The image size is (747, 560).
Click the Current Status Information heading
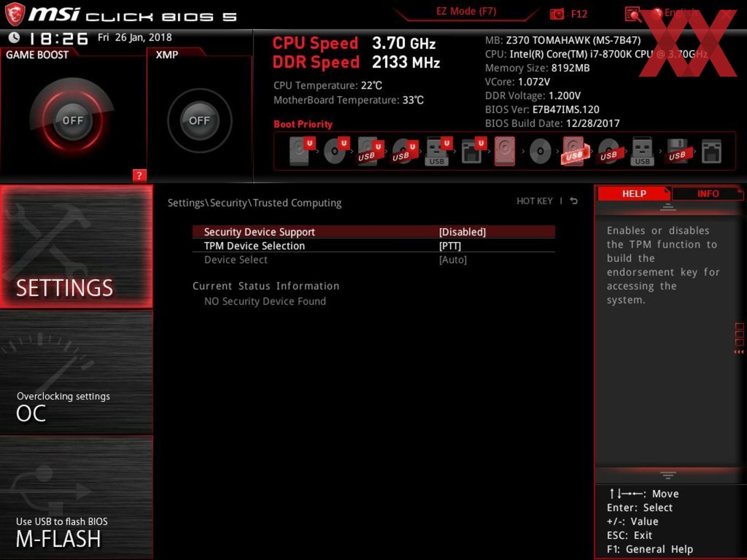(x=266, y=286)
